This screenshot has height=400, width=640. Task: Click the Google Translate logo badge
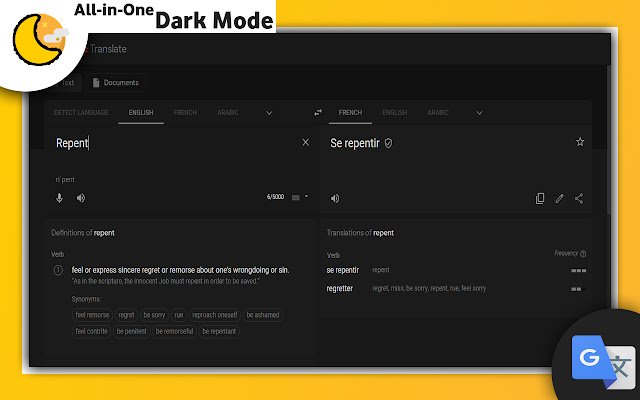[603, 362]
